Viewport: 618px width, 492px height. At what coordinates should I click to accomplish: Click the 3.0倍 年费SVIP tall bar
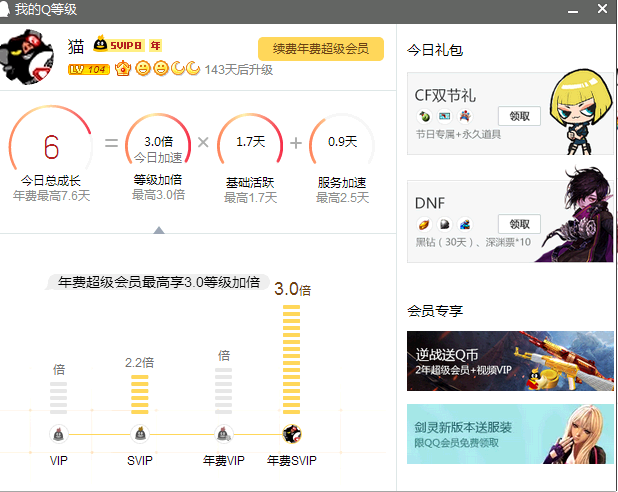291,360
